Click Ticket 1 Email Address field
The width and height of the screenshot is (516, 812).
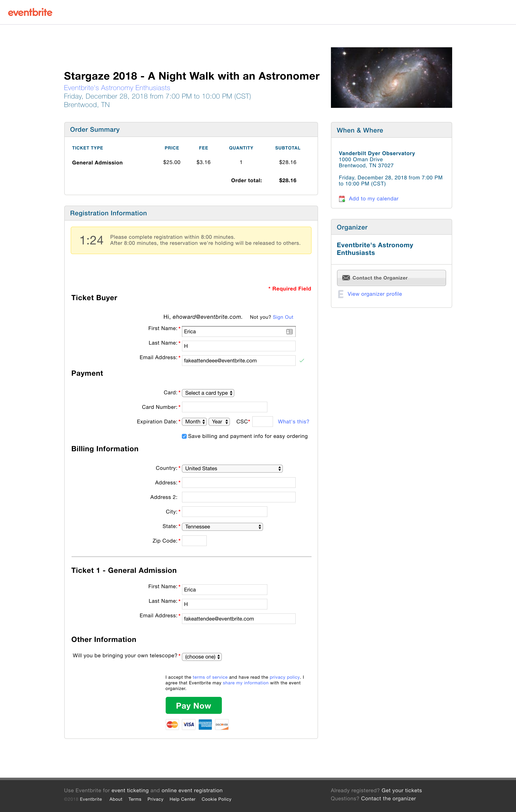[239, 618]
